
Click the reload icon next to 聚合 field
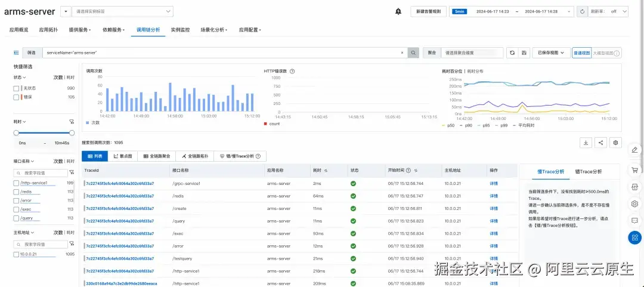coord(512,53)
